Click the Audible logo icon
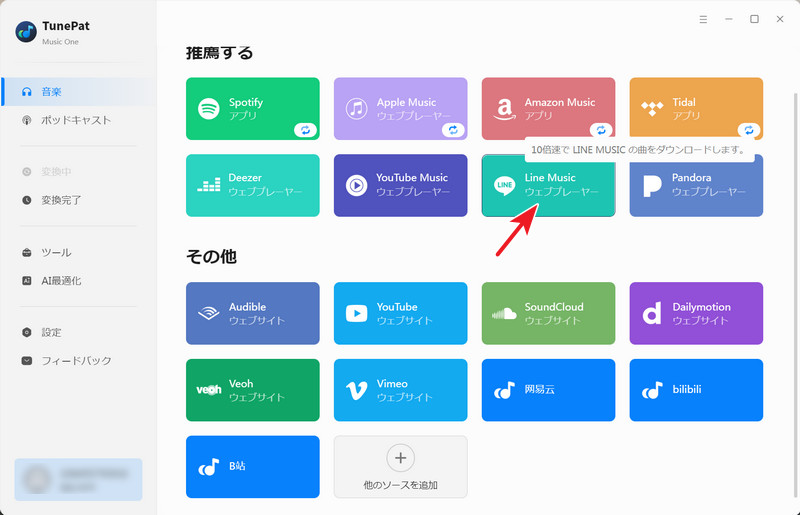 click(209, 313)
